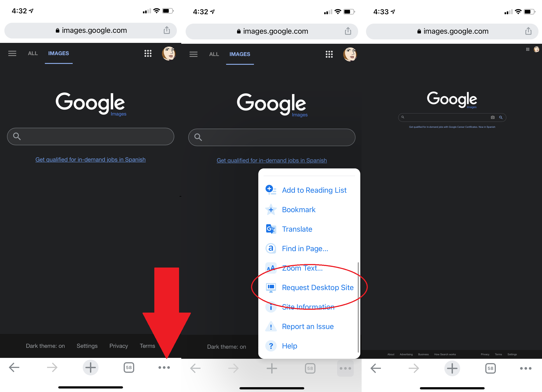Image resolution: width=542 pixels, height=392 pixels.
Task: Click the IMAGES tab in Google search
Action: pos(58,53)
